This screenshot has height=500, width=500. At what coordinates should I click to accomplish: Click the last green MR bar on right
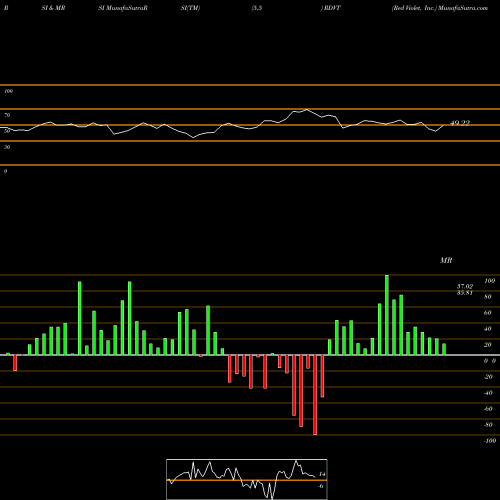pyautogui.click(x=444, y=349)
